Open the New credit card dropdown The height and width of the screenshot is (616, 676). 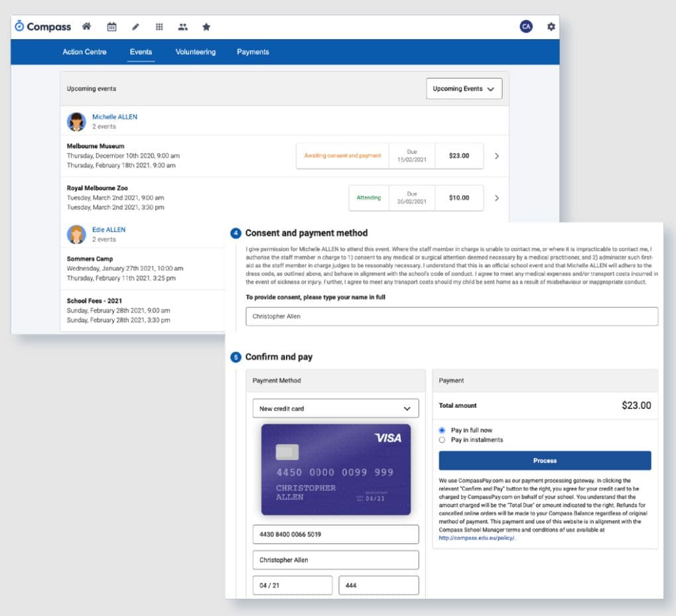[336, 408]
